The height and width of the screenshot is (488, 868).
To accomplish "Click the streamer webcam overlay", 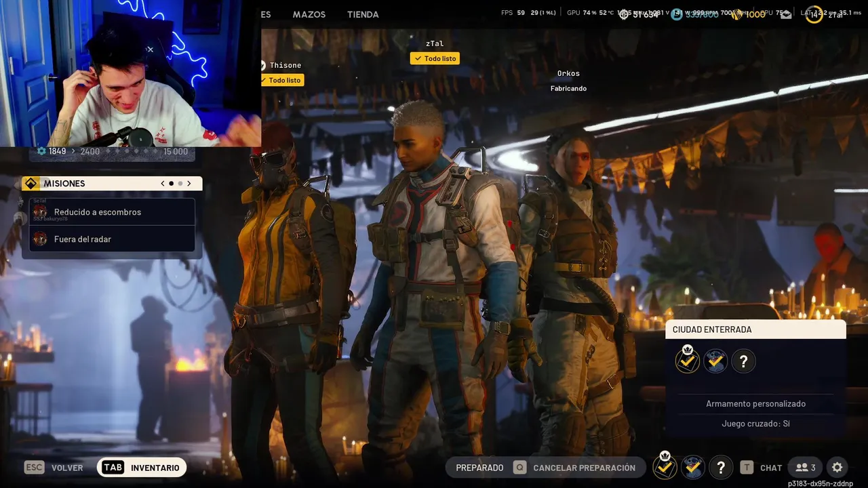I will click(x=130, y=73).
